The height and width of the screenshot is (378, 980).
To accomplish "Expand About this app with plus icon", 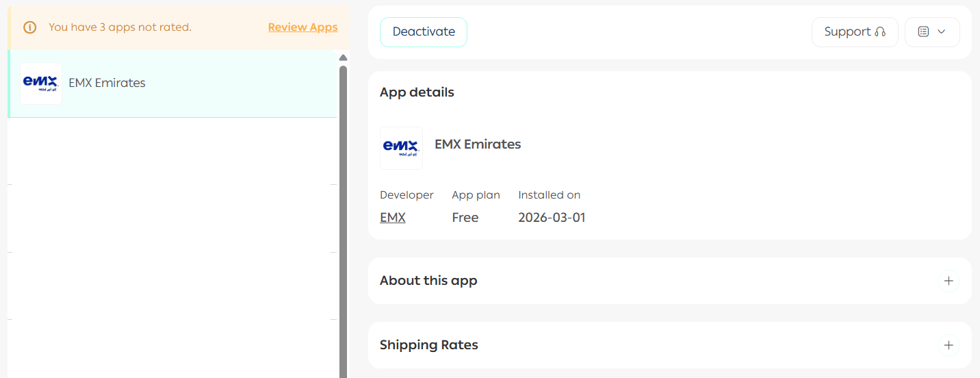I will (949, 281).
